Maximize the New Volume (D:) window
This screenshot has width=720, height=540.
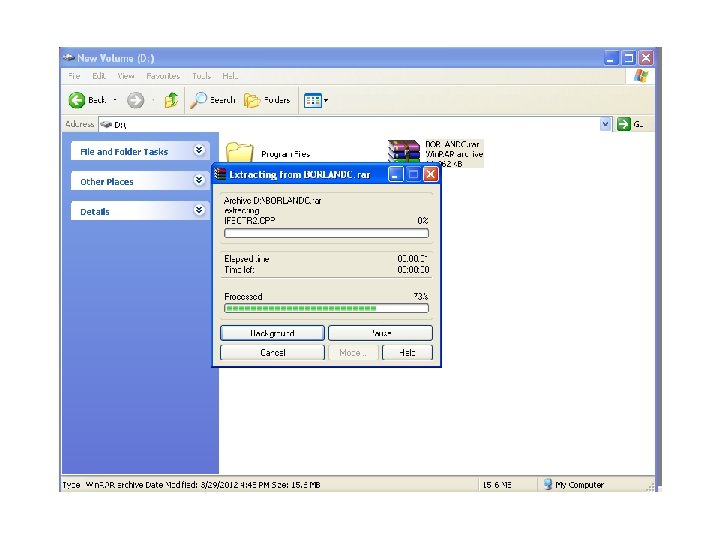(629, 58)
